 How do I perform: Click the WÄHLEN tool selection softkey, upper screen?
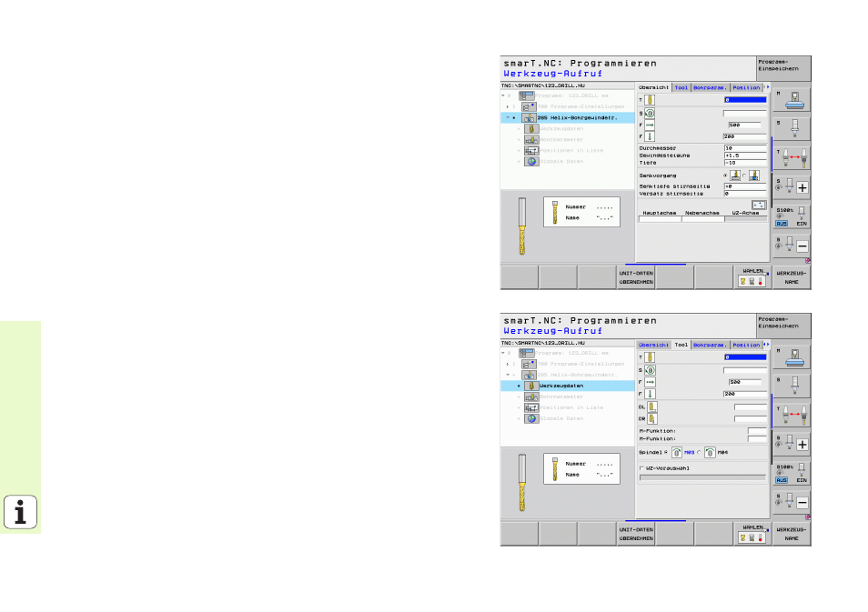(x=752, y=277)
